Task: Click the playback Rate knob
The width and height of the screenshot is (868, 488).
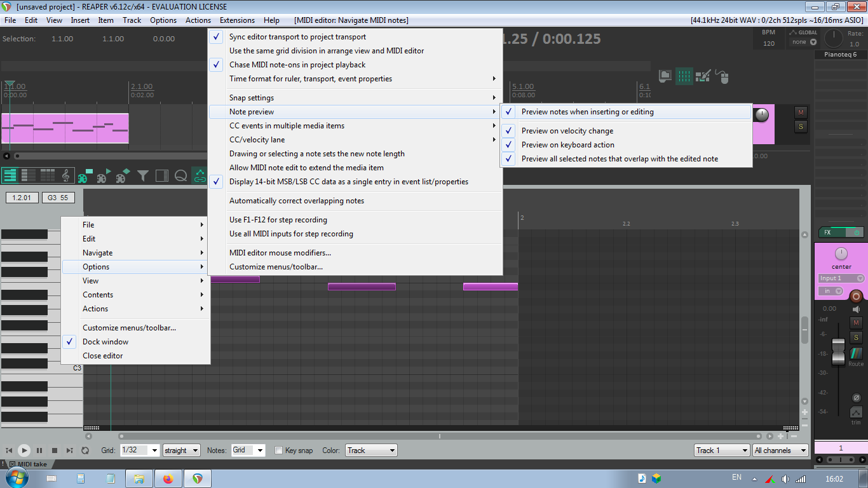Action: pos(833,39)
